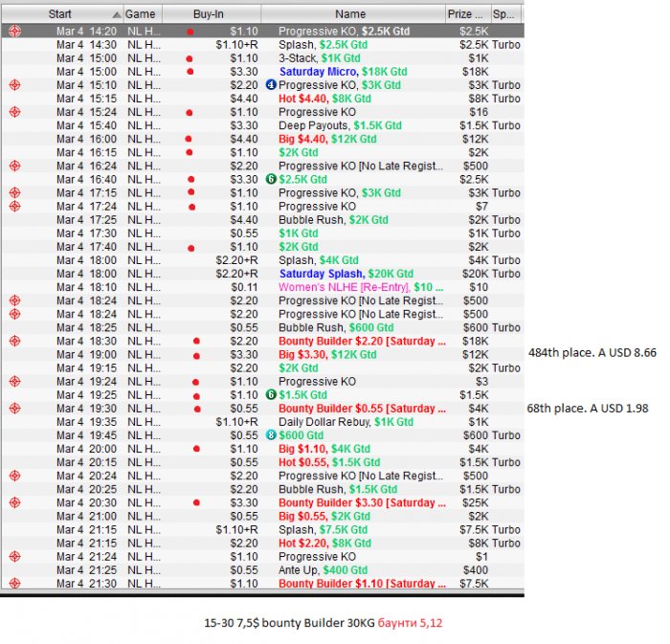Click the target icon on the 17:24 Progressive KO row

(x=15, y=207)
